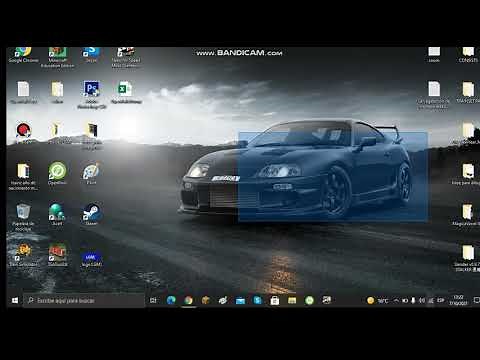Viewport: 480px width, 360px height.
Task: Open the Steam desktop shortcut
Action: [91, 214]
